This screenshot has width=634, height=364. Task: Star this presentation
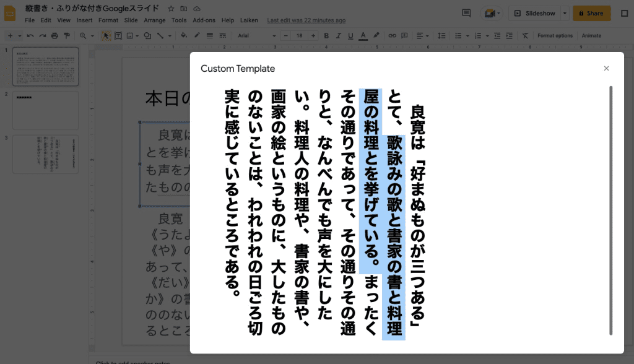[x=171, y=9]
